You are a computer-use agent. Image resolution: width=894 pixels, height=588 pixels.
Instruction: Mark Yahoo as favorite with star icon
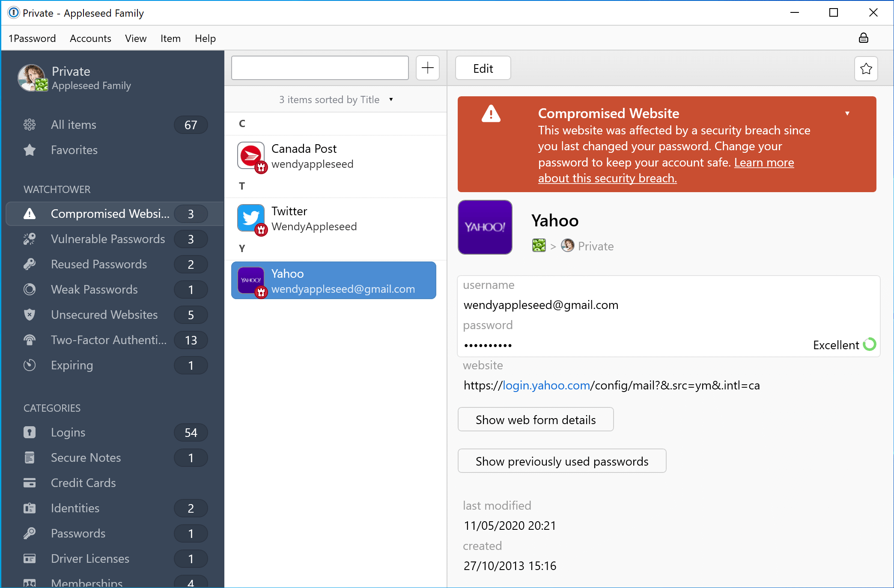click(x=866, y=68)
